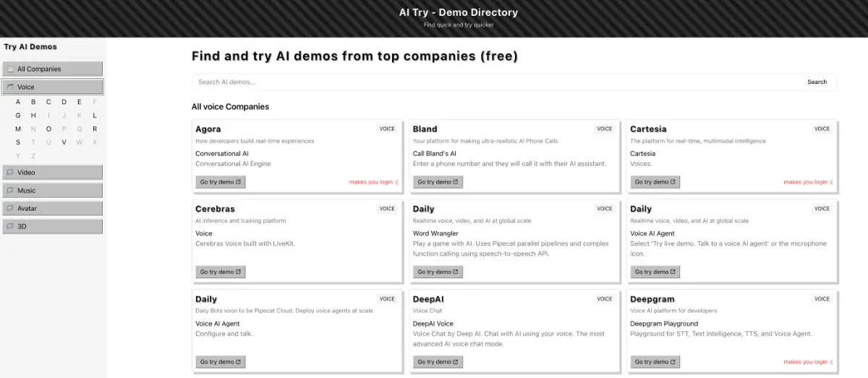Click the 'Deepgram Playground' demo name
The image size is (868, 378).
pyautogui.click(x=664, y=324)
